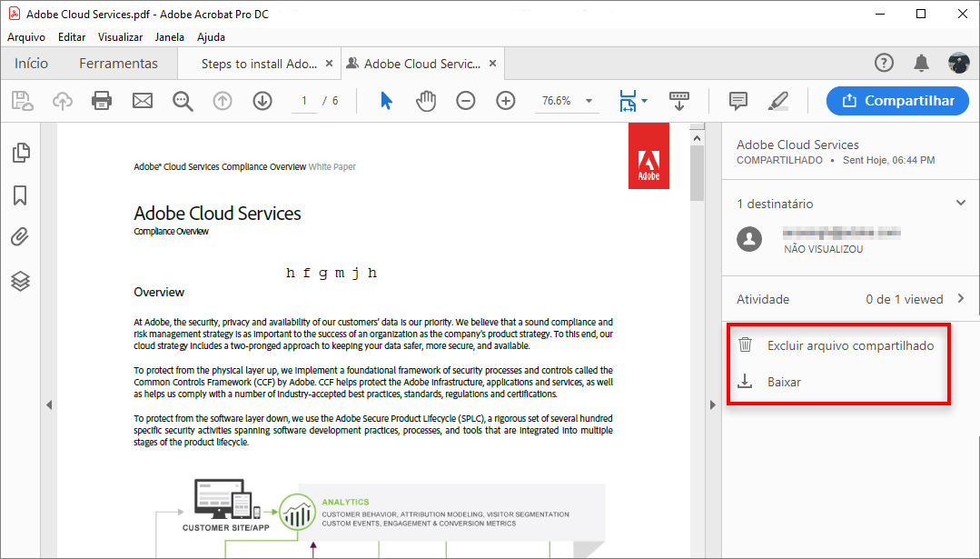
Task: Open the Janela menu
Action: (x=169, y=37)
